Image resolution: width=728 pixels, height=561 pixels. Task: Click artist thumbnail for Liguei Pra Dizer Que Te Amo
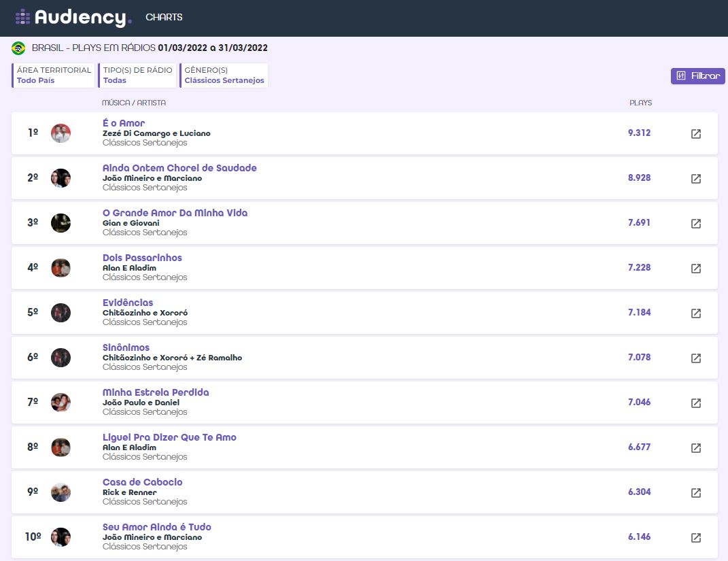tap(60, 447)
